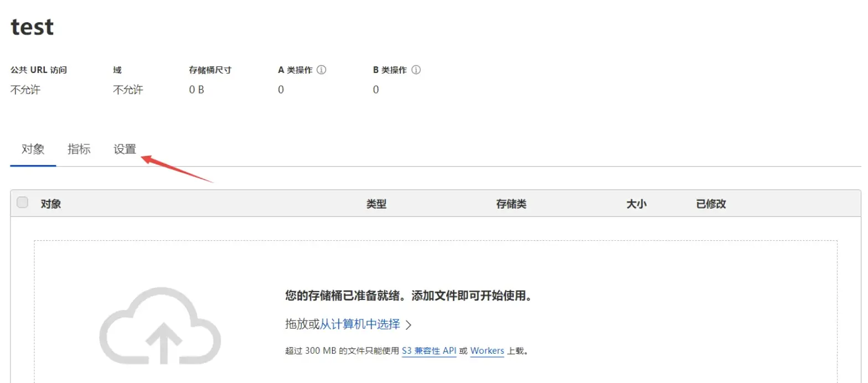
Task: Click 公共 URL 访问 label
Action: pyautogui.click(x=39, y=70)
